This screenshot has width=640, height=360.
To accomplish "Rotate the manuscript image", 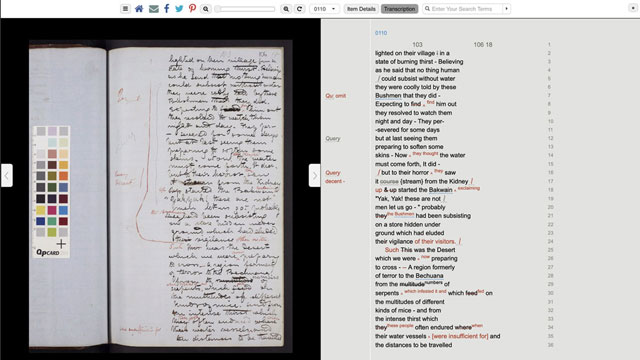I will 300,9.
